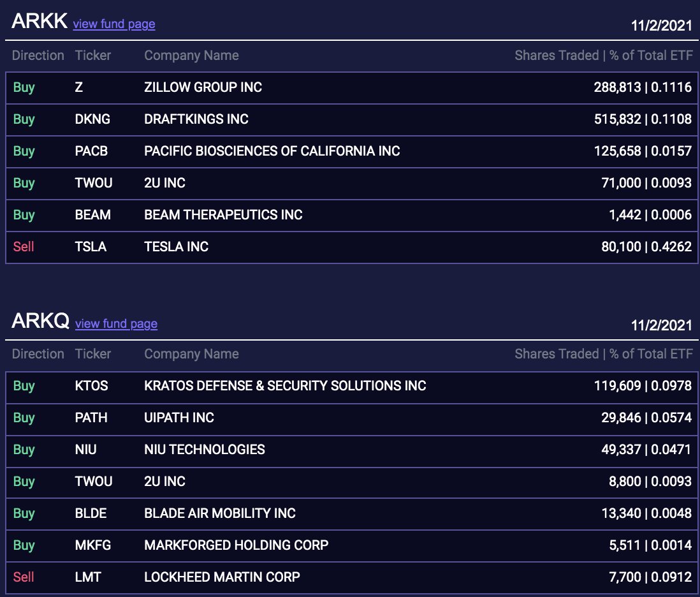
Task: Click the 8,800 | 0.0093 value
Action: coord(650,482)
